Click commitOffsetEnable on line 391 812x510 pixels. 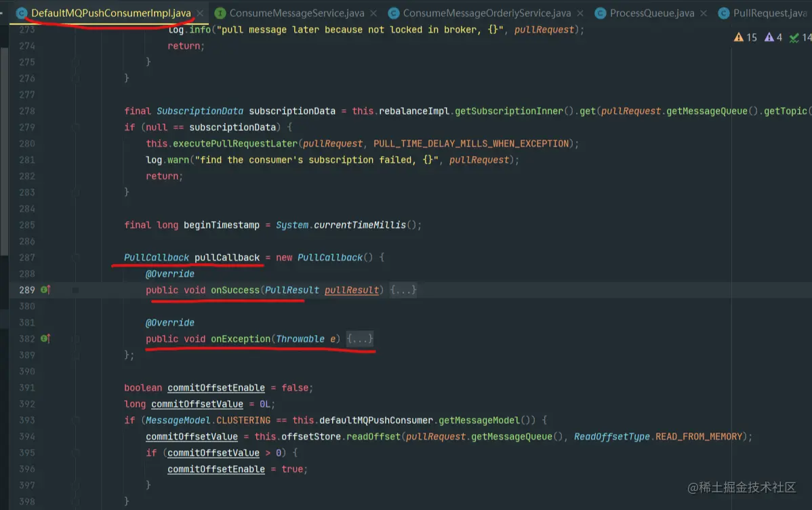pyautogui.click(x=216, y=388)
